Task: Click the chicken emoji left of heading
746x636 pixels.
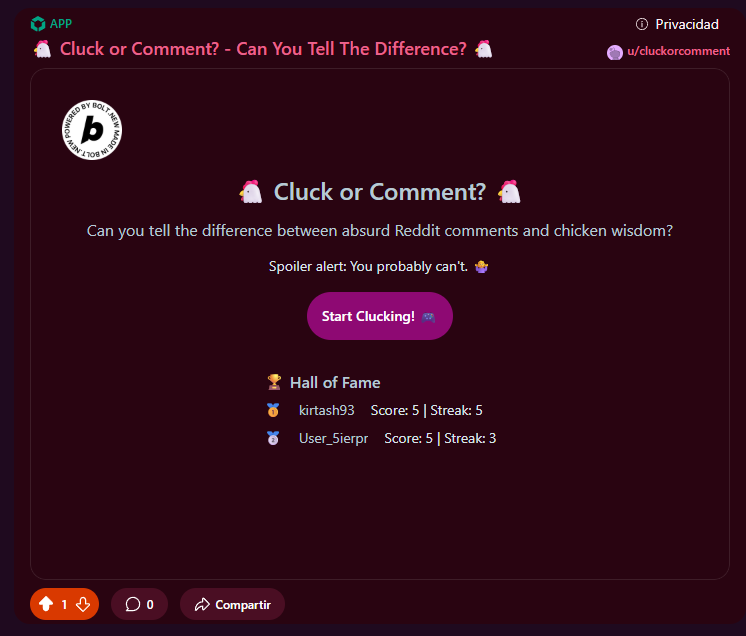Action: [x=251, y=192]
